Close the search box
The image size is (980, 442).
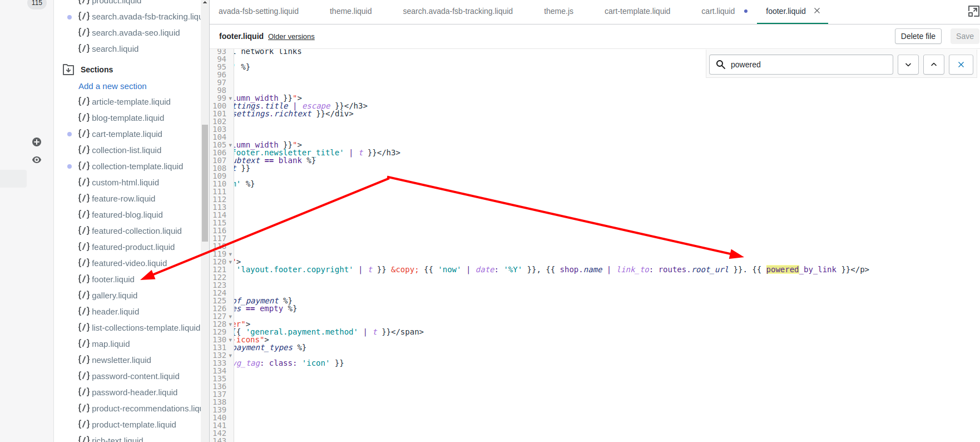pyautogui.click(x=961, y=65)
